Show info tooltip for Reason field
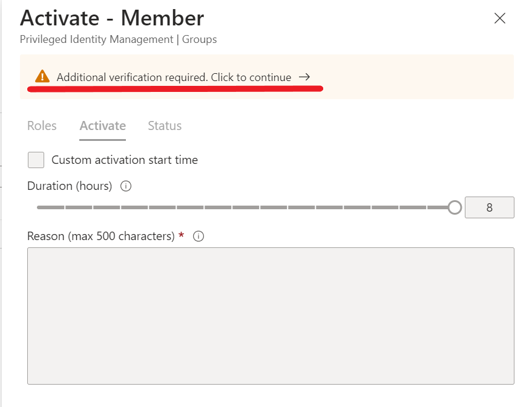Screen dimensions: 532x407 coord(198,236)
